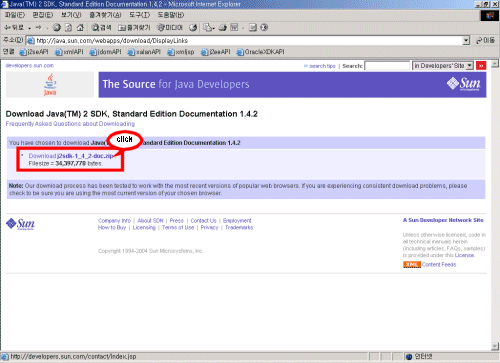Click the Java logo on the page
The image size is (500, 363).
50,85
